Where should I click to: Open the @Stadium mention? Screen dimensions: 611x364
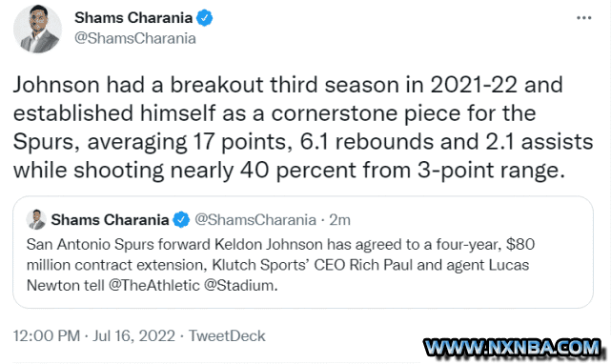click(x=240, y=285)
